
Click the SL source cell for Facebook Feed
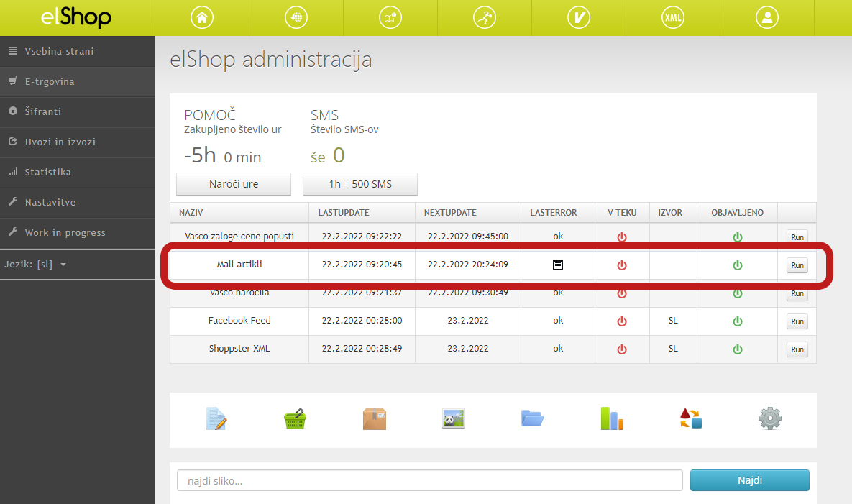673,321
